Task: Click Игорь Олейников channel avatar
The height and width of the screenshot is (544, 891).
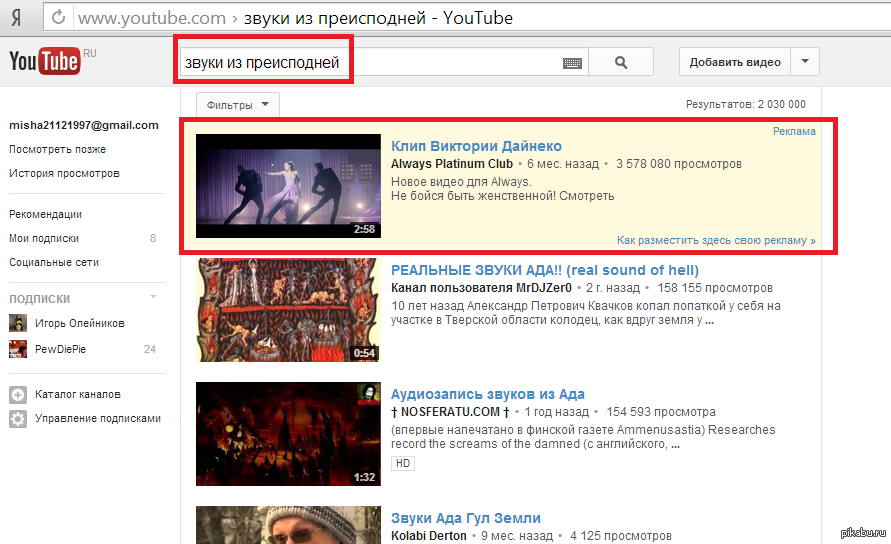Action: [18, 323]
